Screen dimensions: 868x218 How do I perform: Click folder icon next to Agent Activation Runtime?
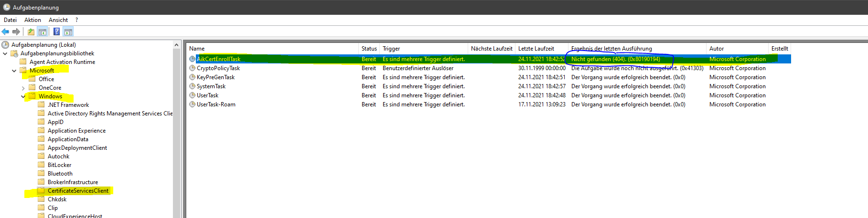(23, 62)
